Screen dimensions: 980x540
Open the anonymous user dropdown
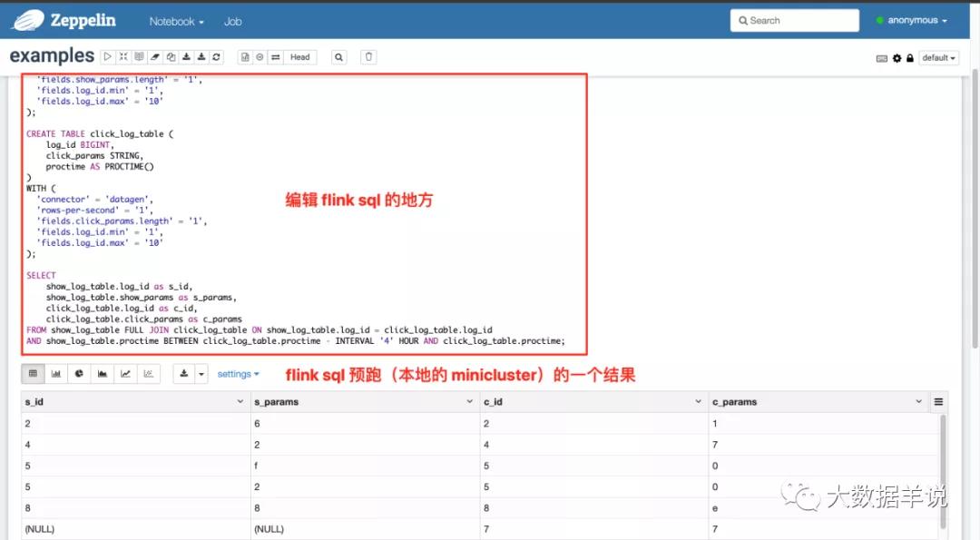911,21
